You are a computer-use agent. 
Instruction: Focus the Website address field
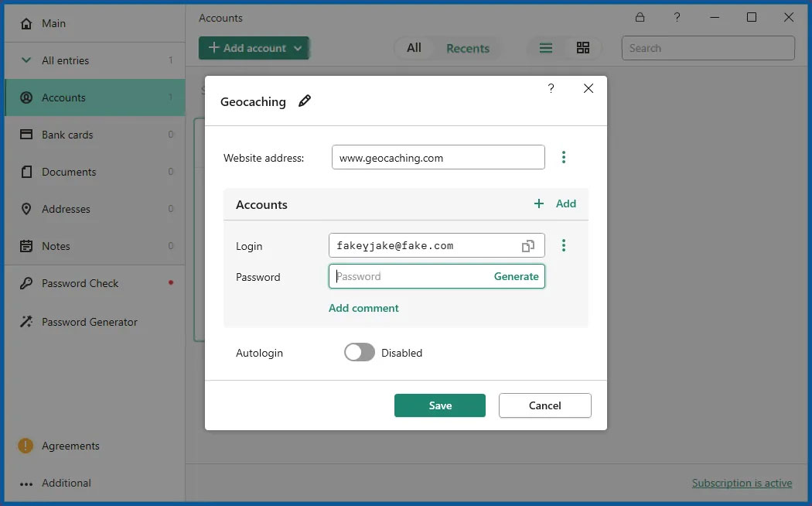click(x=438, y=157)
